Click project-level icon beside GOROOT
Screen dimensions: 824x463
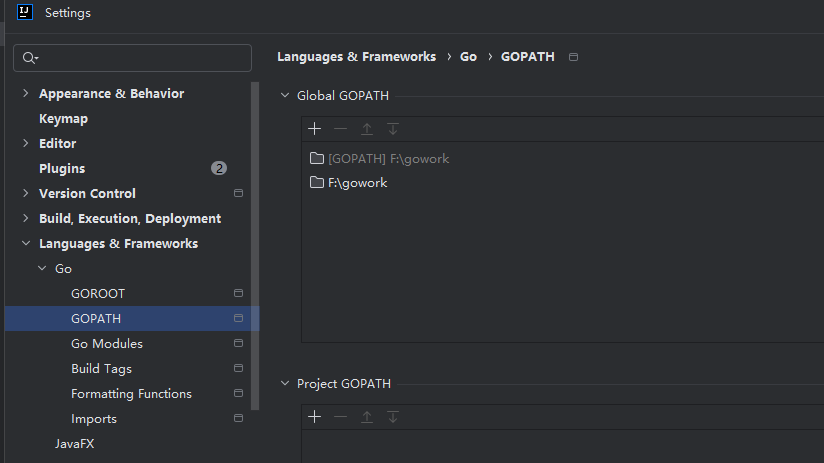[238, 293]
